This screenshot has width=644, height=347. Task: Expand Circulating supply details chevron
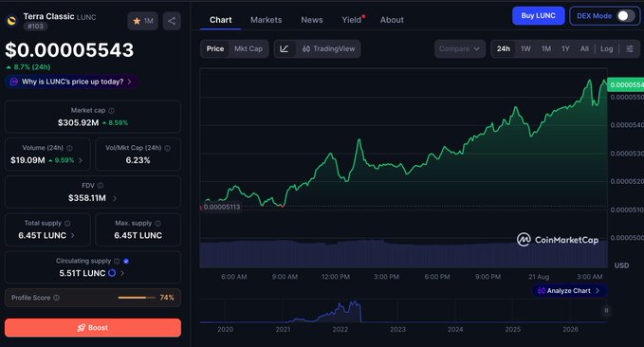coord(122,273)
